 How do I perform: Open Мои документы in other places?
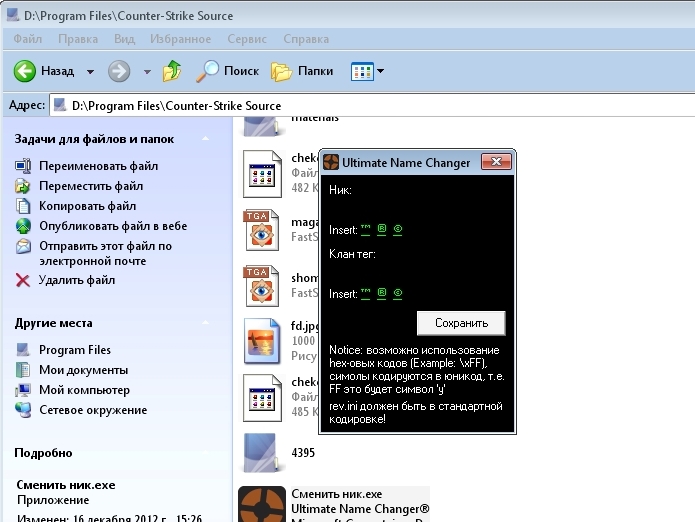[x=83, y=370]
